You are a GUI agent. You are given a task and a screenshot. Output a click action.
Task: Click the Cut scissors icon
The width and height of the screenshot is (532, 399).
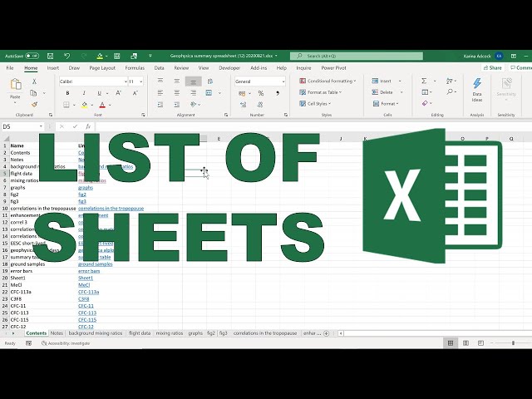click(x=34, y=81)
